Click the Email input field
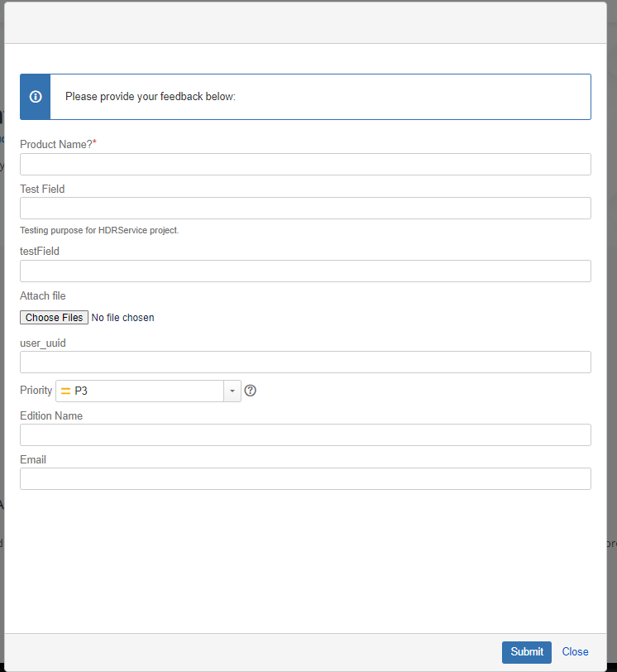The image size is (617, 672). pyautogui.click(x=305, y=478)
